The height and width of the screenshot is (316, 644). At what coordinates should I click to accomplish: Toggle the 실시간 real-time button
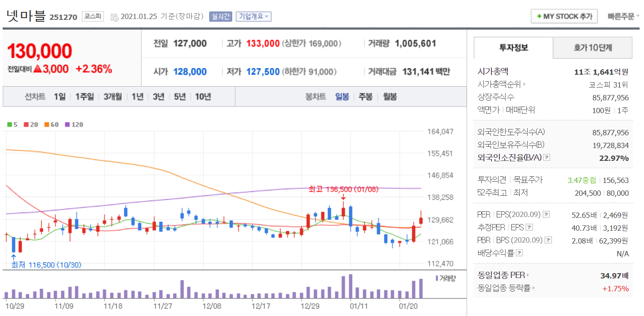220,16
